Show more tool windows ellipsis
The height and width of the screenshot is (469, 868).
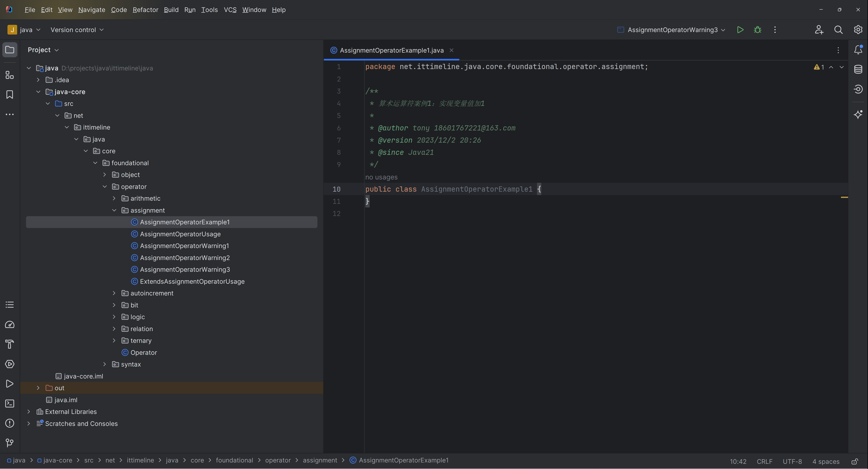pyautogui.click(x=10, y=114)
